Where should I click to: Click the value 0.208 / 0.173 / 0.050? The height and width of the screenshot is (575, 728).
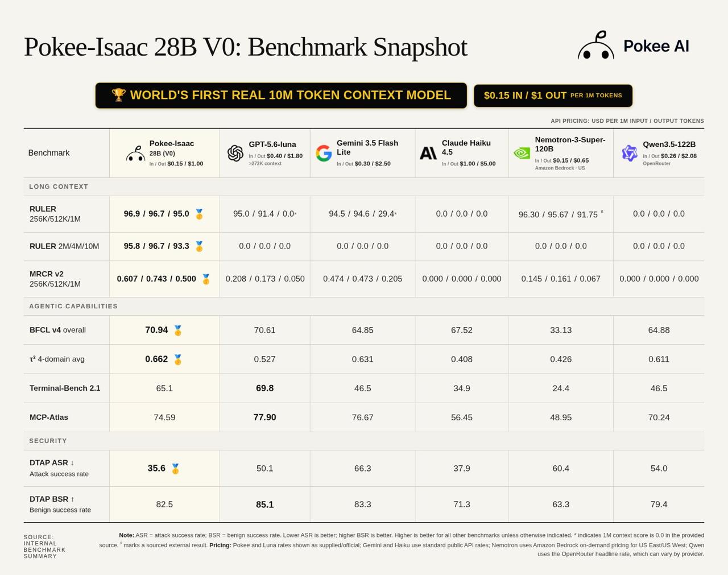(265, 279)
